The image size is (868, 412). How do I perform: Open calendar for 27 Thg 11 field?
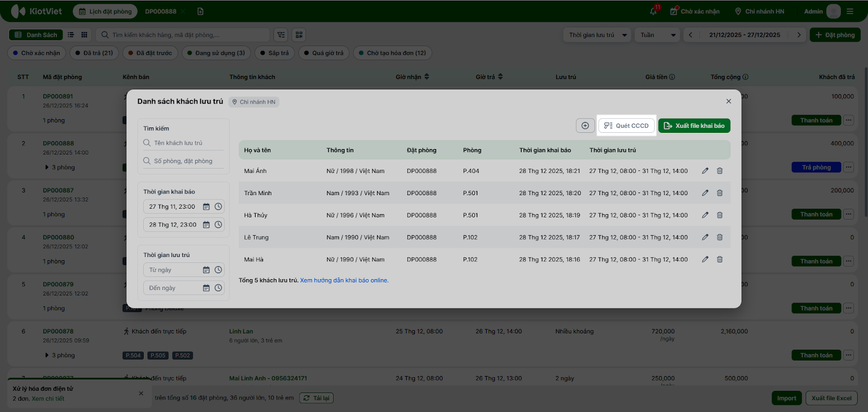tap(206, 207)
